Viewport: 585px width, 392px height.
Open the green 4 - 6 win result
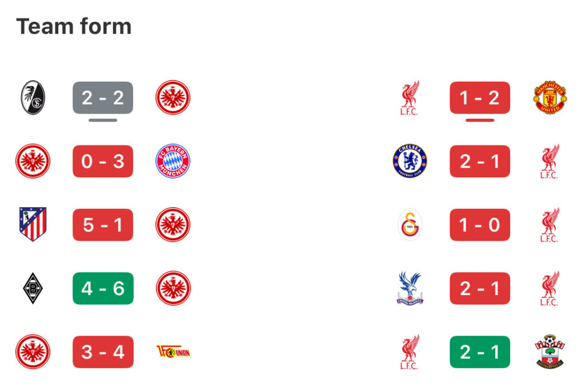103,288
